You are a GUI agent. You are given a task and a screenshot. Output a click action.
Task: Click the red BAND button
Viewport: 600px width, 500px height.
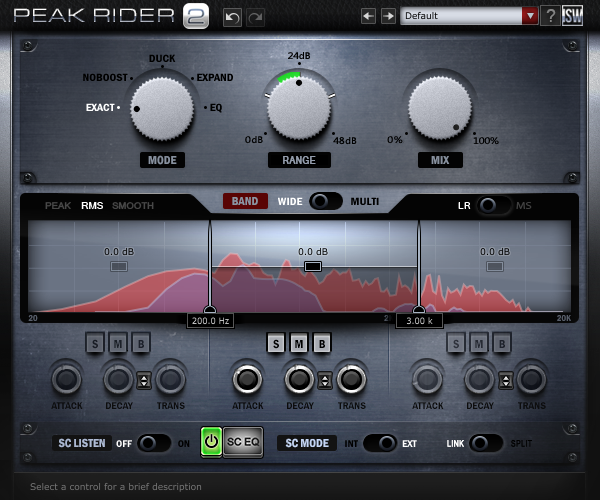[x=245, y=201]
